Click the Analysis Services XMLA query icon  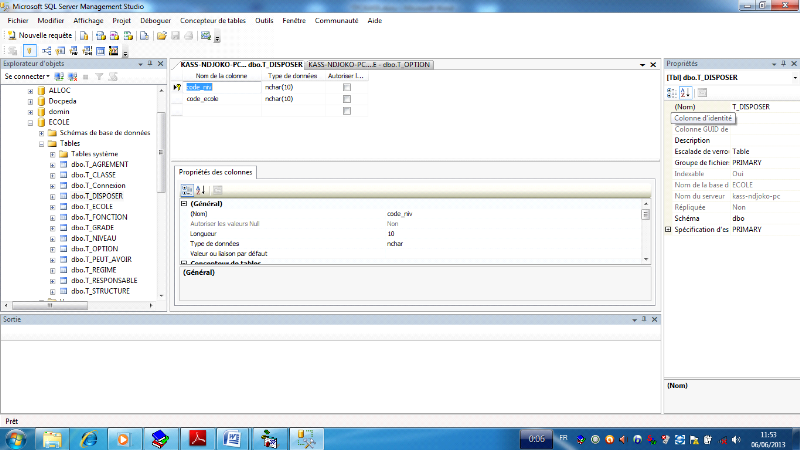click(128, 36)
